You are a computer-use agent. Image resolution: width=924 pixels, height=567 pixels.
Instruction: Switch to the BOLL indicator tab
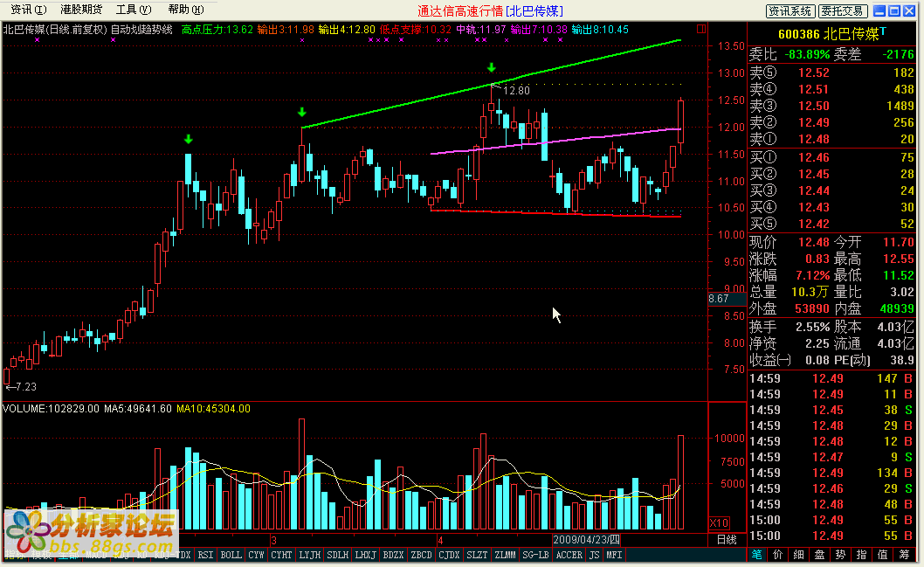tap(231, 555)
